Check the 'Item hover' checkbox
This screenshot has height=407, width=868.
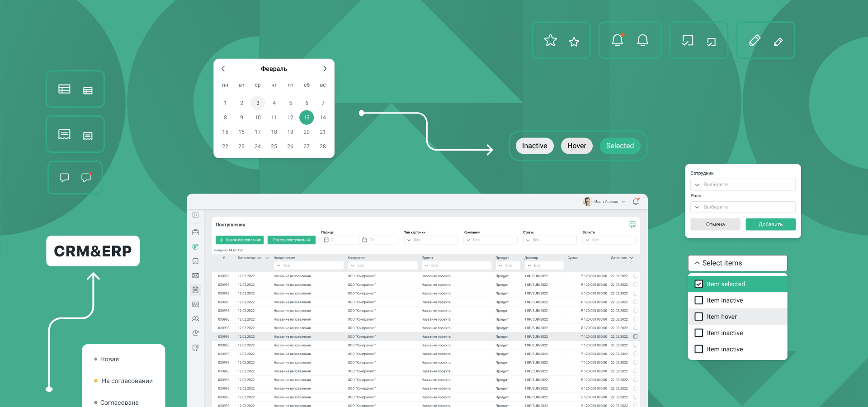698,317
